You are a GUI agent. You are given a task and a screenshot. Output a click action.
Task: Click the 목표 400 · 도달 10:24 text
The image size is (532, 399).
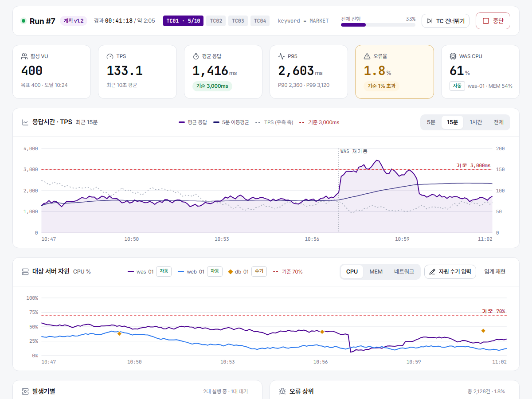(x=44, y=85)
